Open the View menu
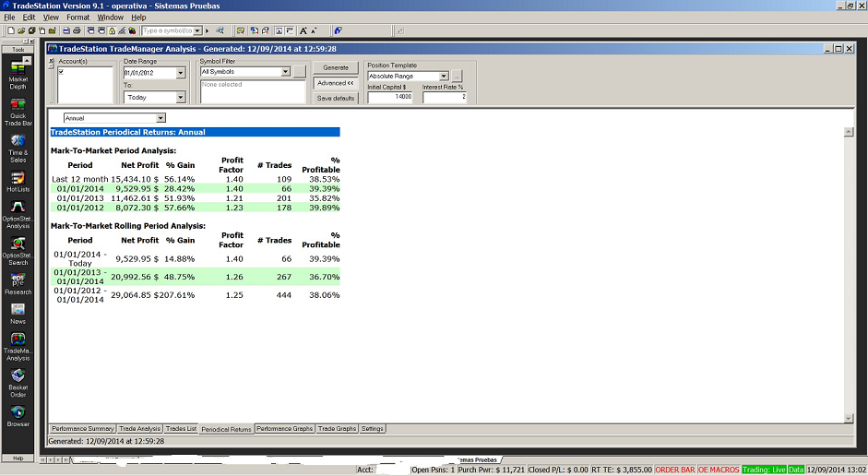This screenshot has width=868, height=476. (x=51, y=18)
